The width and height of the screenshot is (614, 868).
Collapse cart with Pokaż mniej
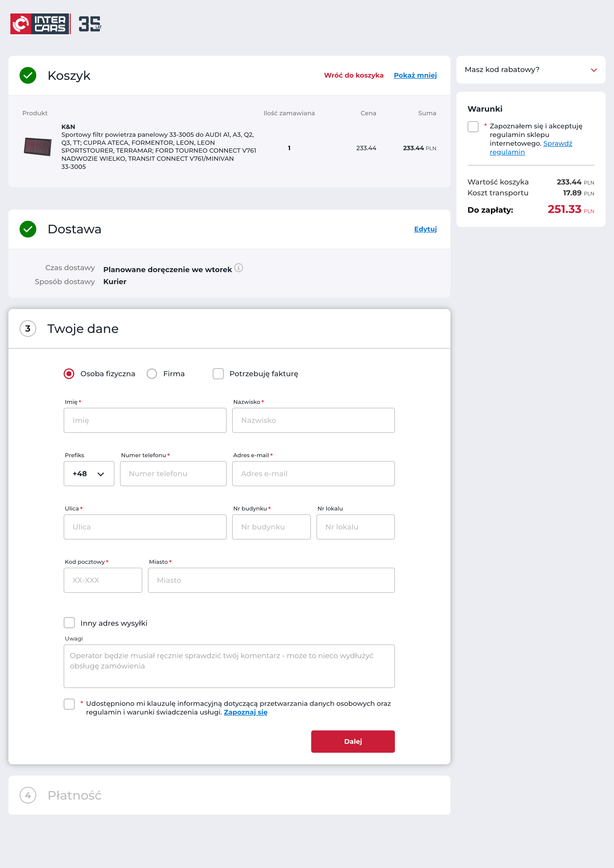pos(415,75)
